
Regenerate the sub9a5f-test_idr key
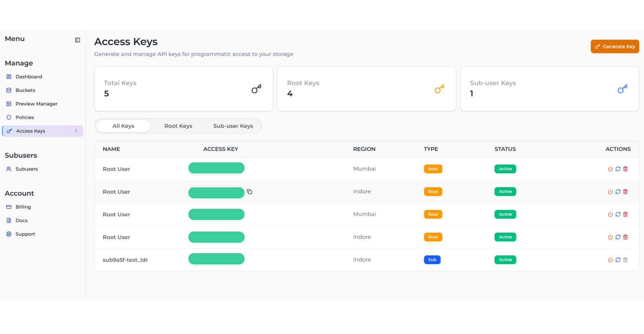click(618, 260)
